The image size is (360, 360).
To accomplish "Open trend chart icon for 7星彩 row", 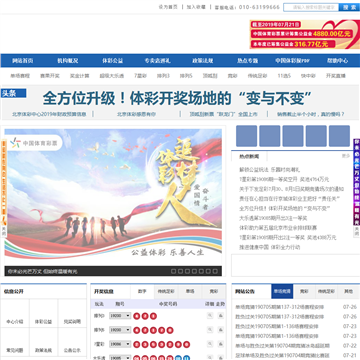I will 221,344.
